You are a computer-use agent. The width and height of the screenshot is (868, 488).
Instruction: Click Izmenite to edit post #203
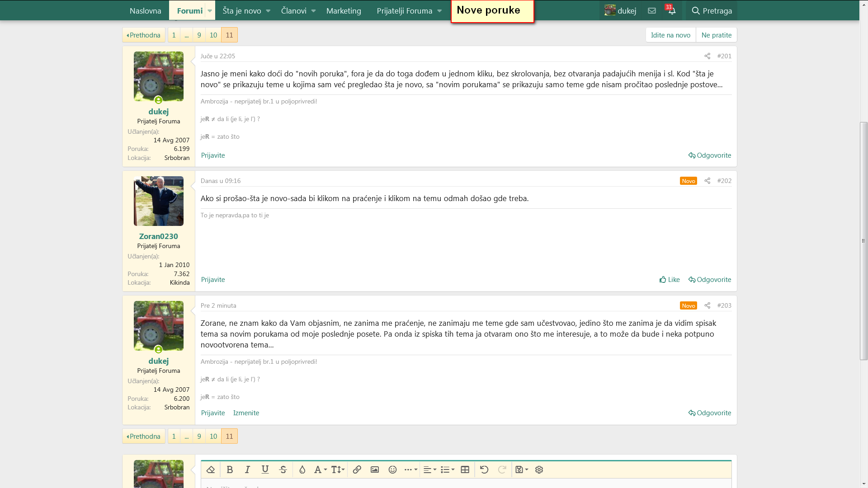point(246,413)
